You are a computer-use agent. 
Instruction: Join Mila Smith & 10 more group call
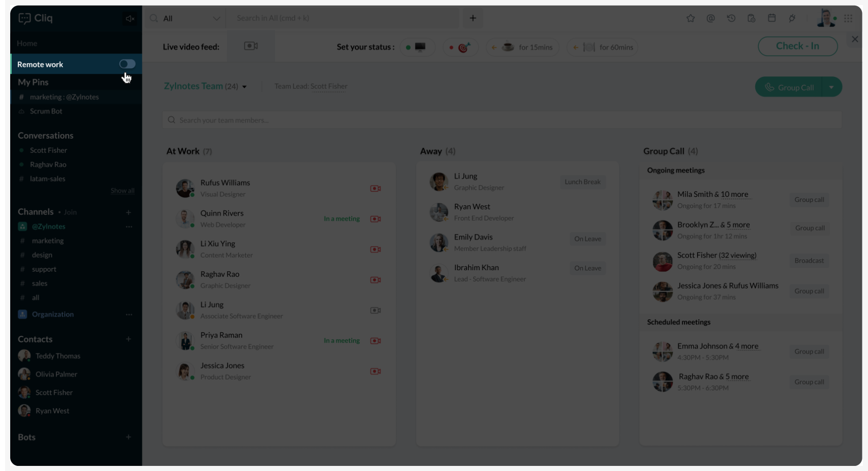[x=809, y=200]
